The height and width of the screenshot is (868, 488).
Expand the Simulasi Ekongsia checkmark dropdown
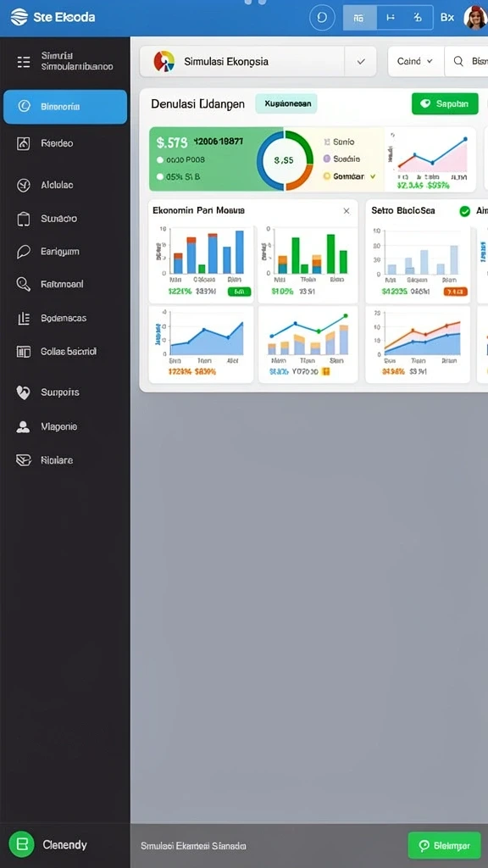(x=361, y=61)
